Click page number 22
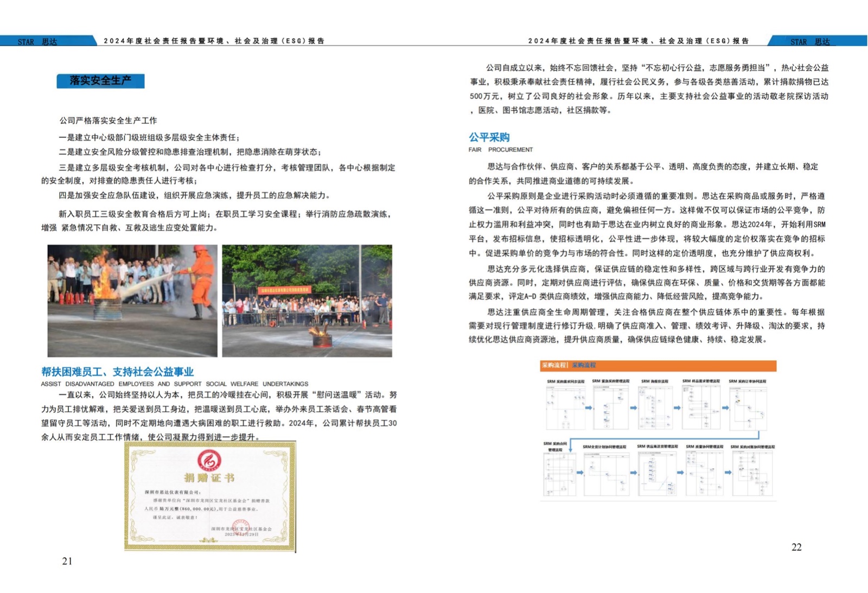Image resolution: width=868 pixels, height=593 pixels. pyautogui.click(x=796, y=547)
